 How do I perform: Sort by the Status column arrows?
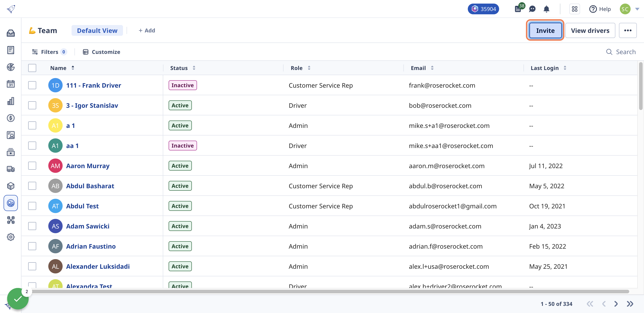[194, 68]
